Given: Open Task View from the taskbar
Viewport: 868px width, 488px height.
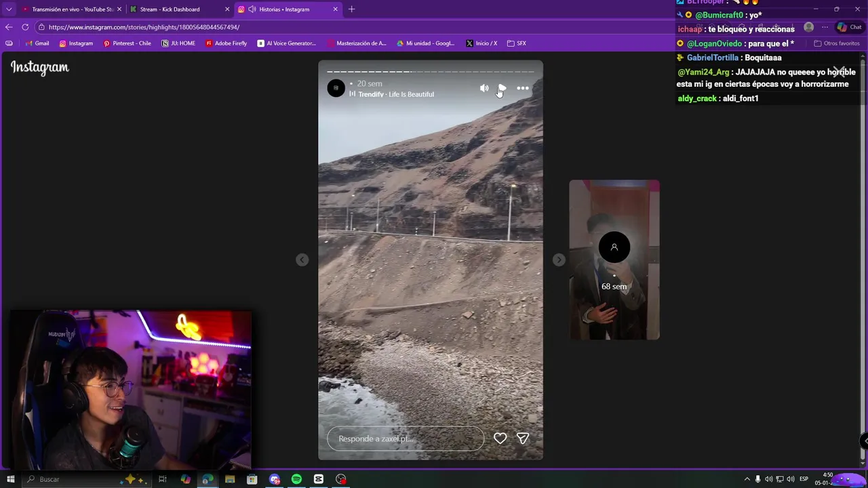Looking at the screenshot, I should (163, 479).
